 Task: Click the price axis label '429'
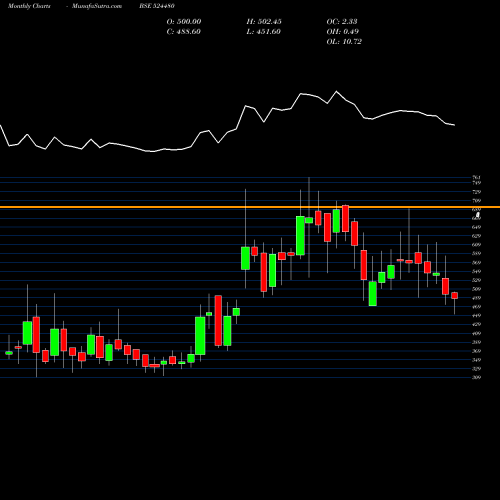[477, 324]
